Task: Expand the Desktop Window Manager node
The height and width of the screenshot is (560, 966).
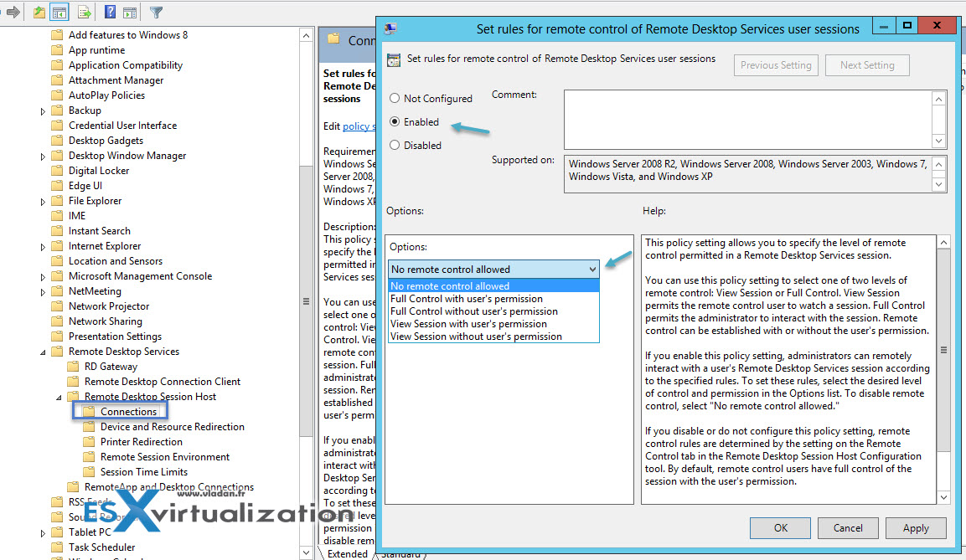Action: tap(43, 157)
